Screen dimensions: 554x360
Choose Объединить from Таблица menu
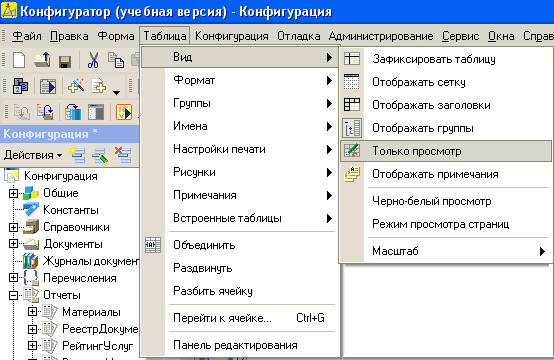[240, 245]
